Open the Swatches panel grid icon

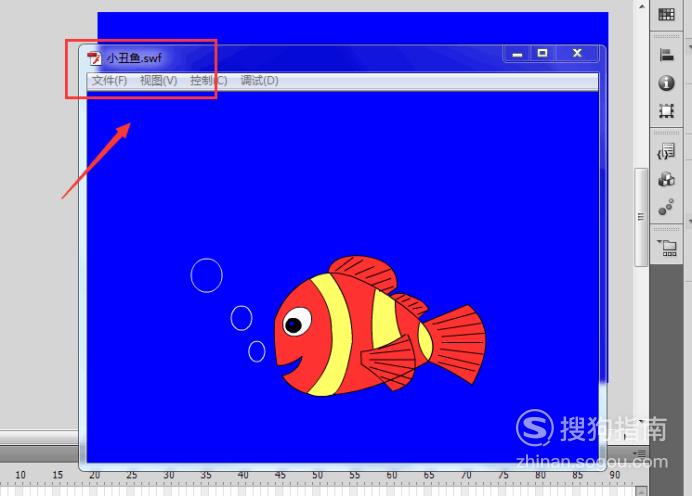pos(666,15)
